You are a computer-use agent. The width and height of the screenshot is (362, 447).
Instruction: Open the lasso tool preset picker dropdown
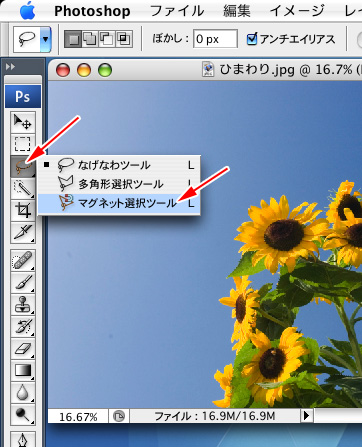[x=46, y=39]
